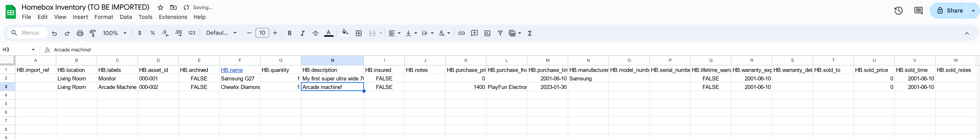Open the Tools menu
Image resolution: width=980 pixels, height=139 pixels.
click(x=145, y=17)
